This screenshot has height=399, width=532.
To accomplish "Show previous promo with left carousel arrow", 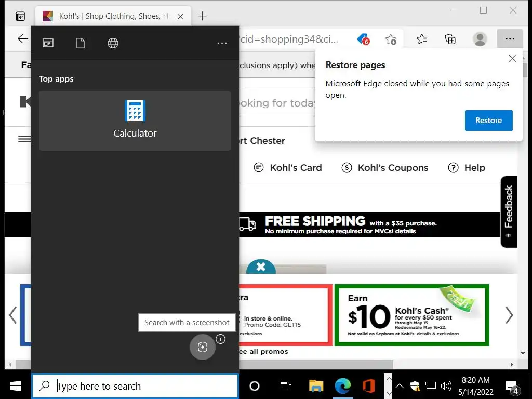I will [x=13, y=315].
